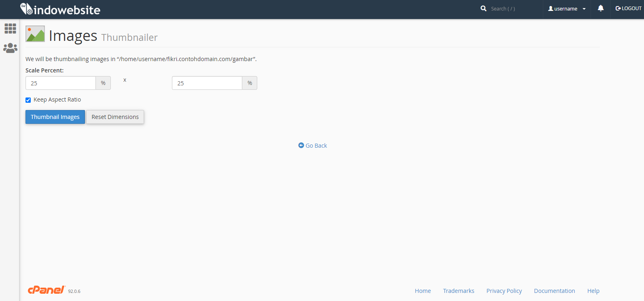Click the indowebsite logo
Screen dimensions: 644x301
coord(60,9)
